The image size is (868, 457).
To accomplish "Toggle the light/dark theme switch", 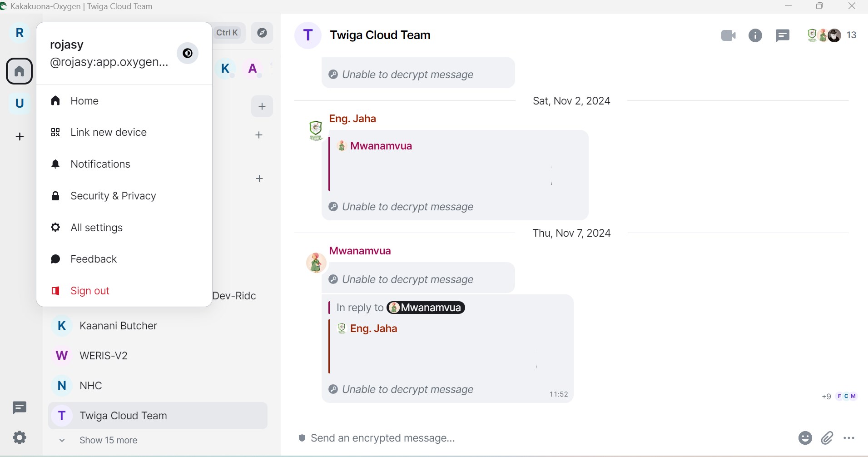I will (x=188, y=54).
